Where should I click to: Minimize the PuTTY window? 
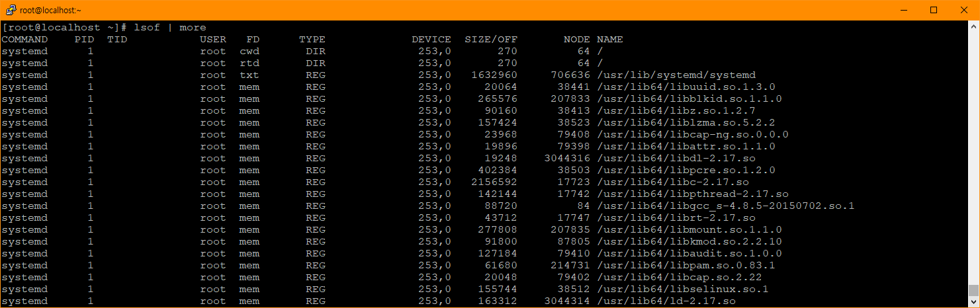pos(904,10)
